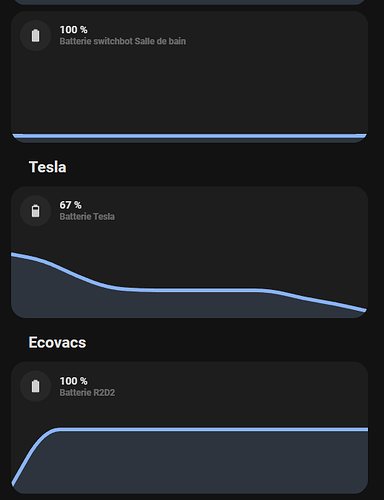Screen dimensions: 384x500
Task: Click the Tesla battery icon
Action: point(35,211)
